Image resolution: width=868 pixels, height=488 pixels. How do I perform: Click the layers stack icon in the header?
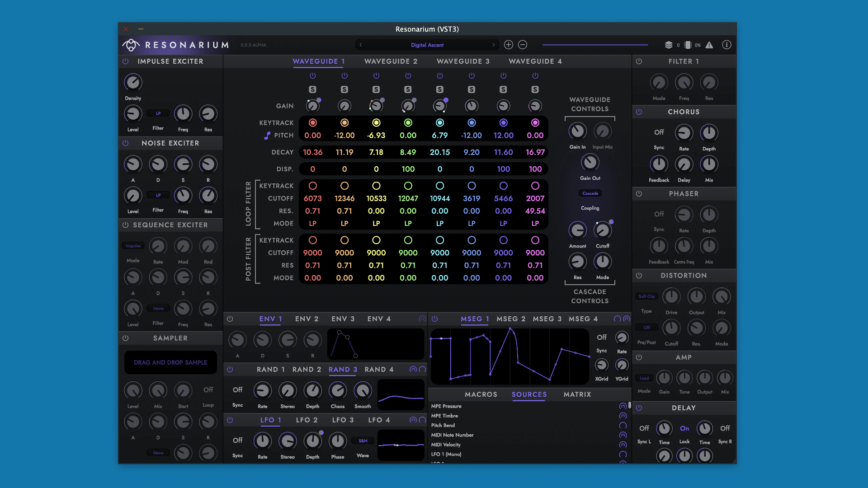(x=669, y=45)
